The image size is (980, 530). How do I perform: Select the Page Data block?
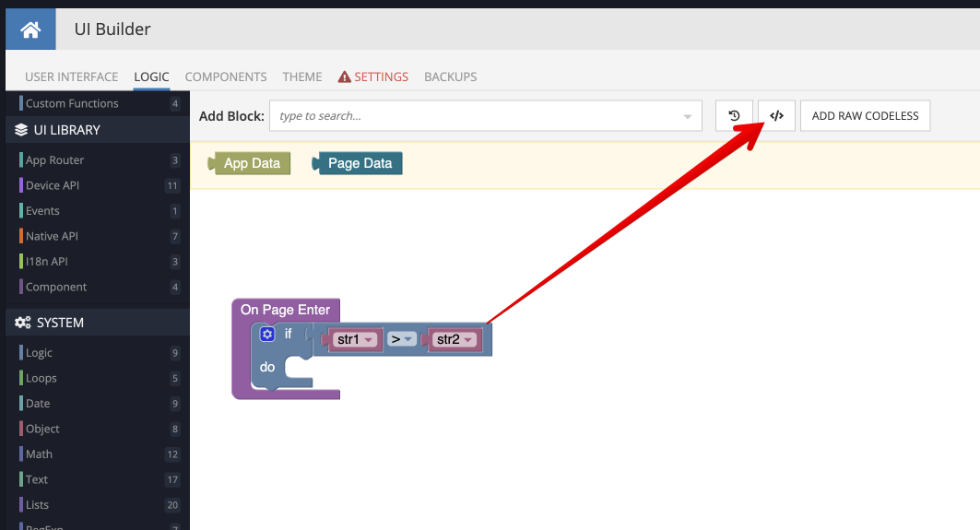[360, 164]
